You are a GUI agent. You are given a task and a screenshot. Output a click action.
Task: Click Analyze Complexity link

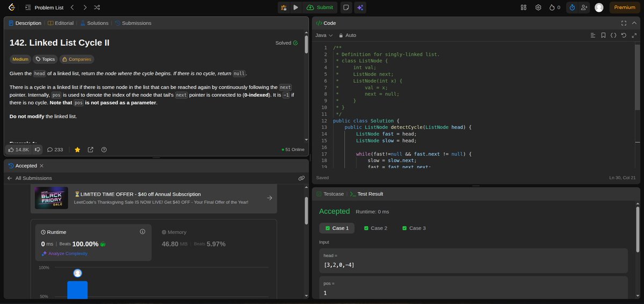click(x=64, y=254)
